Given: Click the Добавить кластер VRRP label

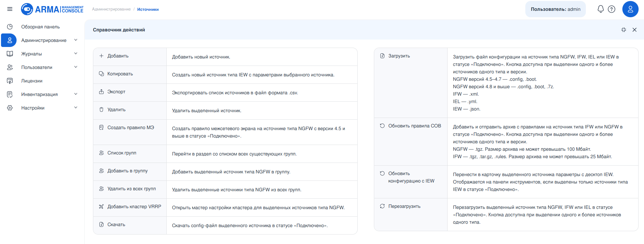Looking at the screenshot, I should pyautogui.click(x=134, y=206).
